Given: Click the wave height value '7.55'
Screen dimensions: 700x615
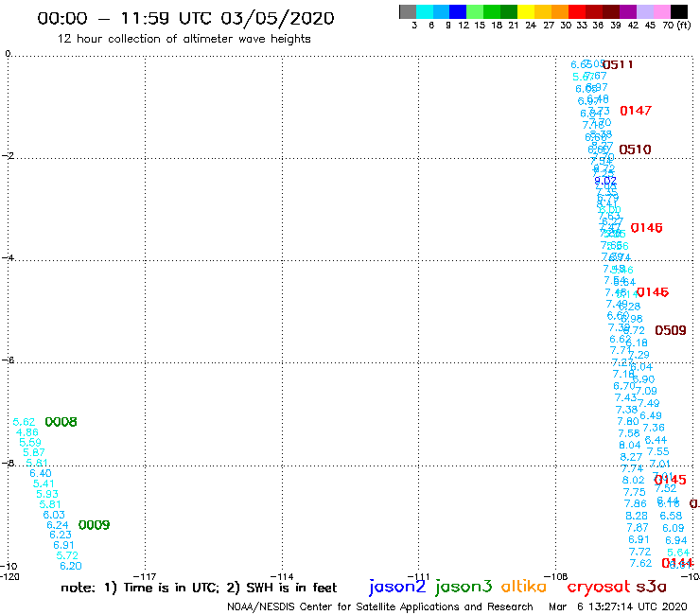Looking at the screenshot, I should (658, 452).
